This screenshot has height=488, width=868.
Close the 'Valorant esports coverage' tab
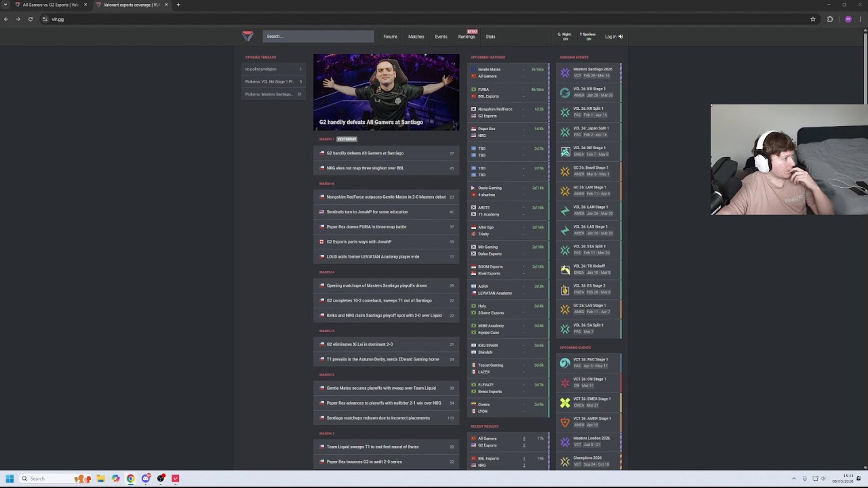(166, 5)
